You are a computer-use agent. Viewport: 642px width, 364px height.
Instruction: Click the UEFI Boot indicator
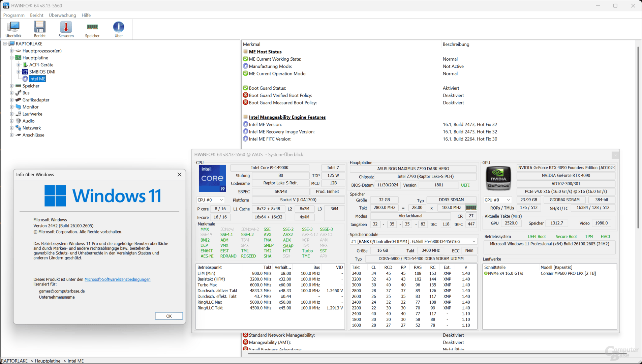click(537, 237)
